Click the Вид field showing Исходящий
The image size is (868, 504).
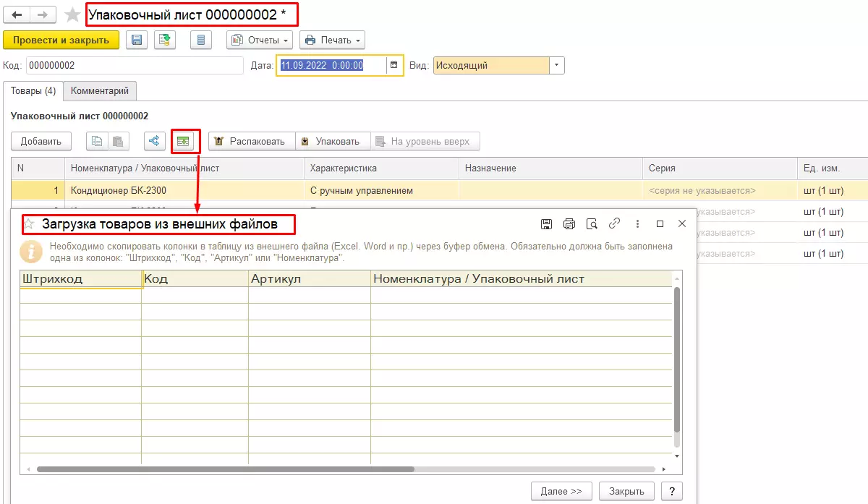coord(491,65)
